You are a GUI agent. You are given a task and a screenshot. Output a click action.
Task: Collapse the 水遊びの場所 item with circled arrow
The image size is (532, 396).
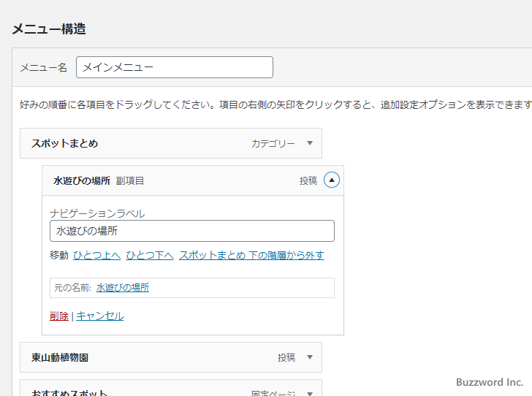pos(332,180)
